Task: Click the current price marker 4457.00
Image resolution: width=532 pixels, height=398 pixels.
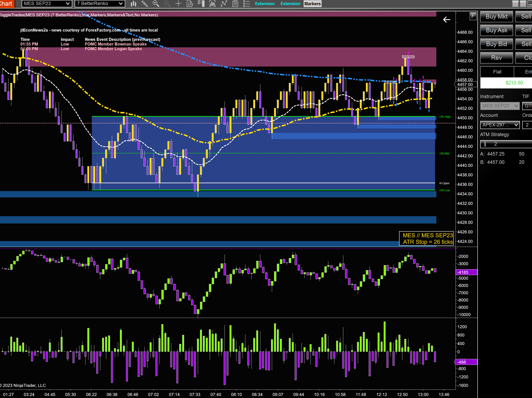Action: click(x=466, y=84)
